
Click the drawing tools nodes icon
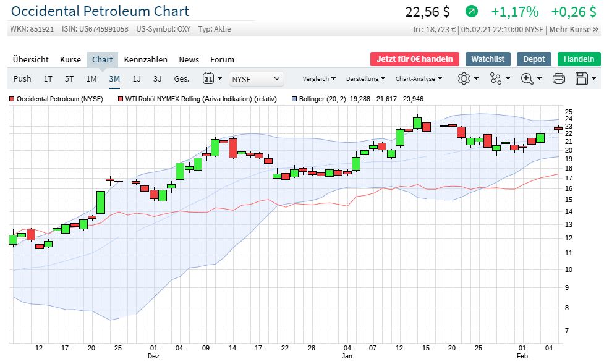click(496, 78)
